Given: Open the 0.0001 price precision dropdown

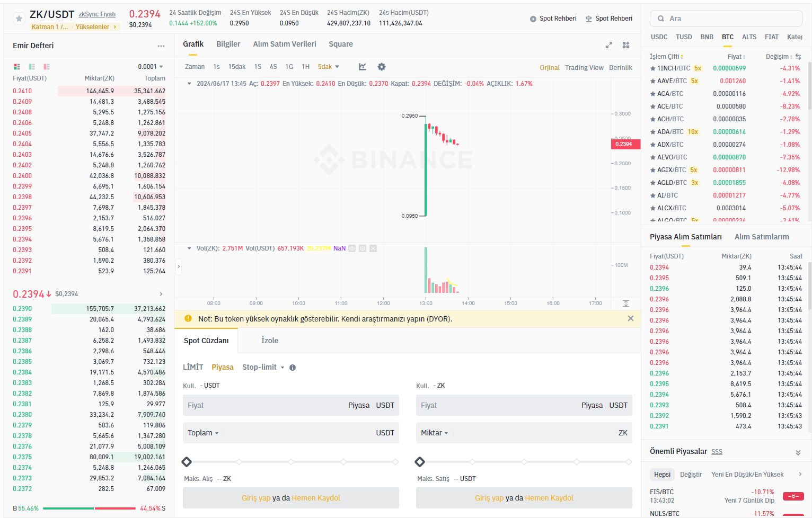Looking at the screenshot, I should tap(151, 67).
